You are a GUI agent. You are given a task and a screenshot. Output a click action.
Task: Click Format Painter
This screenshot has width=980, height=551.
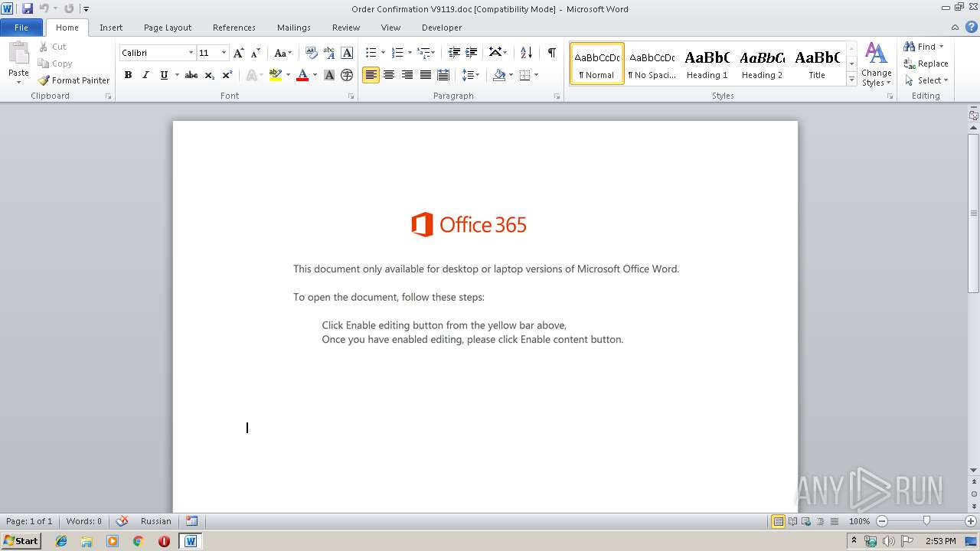[74, 80]
